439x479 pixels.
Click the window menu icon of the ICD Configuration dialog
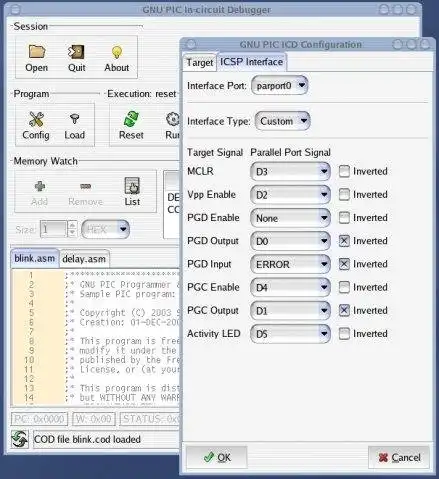coord(191,44)
